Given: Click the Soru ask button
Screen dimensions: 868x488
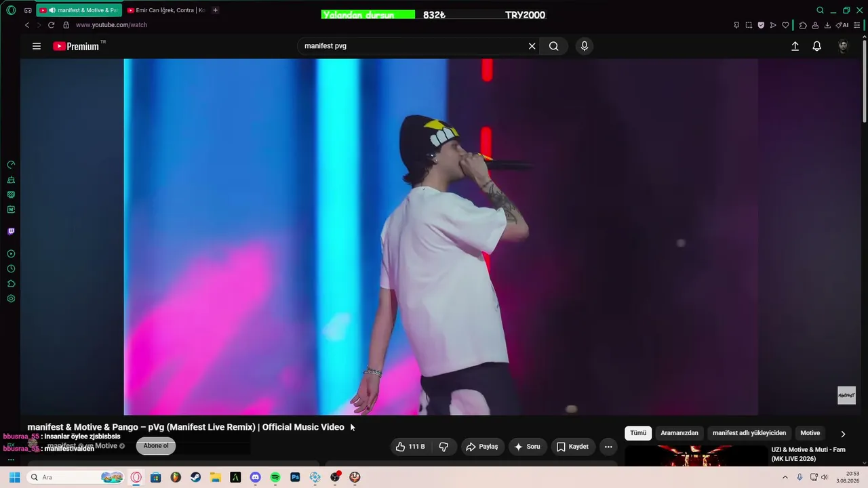Looking at the screenshot, I should (528, 447).
